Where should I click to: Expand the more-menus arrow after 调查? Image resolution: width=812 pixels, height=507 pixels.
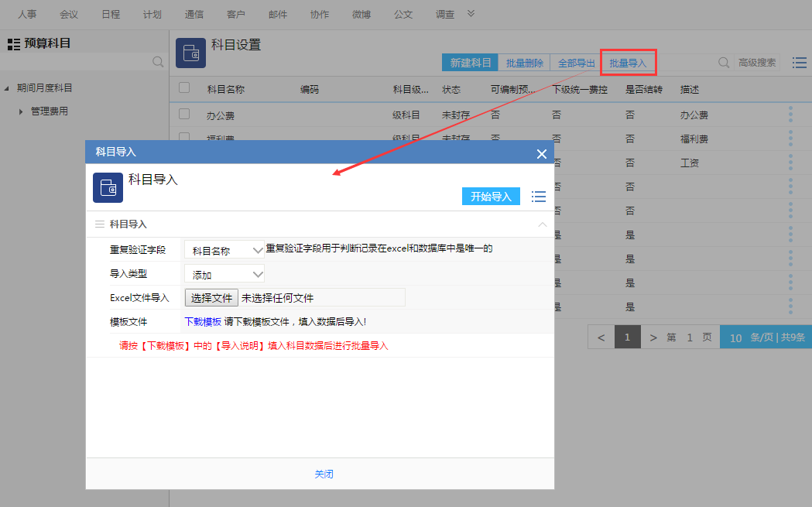click(471, 13)
